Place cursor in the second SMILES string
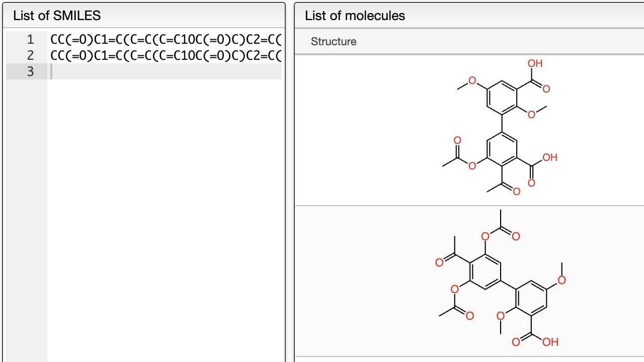This screenshot has height=362, width=644. pyautogui.click(x=165, y=55)
